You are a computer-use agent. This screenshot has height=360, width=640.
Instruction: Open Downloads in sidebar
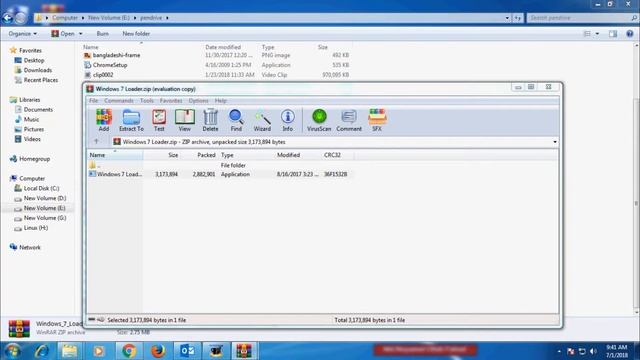click(x=38, y=70)
